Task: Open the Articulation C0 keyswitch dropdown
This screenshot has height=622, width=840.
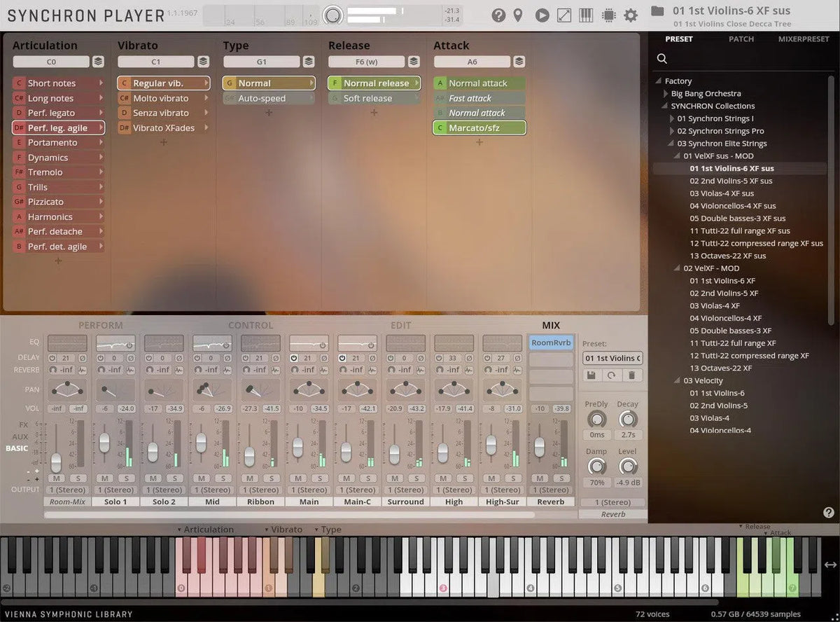Action: point(50,62)
